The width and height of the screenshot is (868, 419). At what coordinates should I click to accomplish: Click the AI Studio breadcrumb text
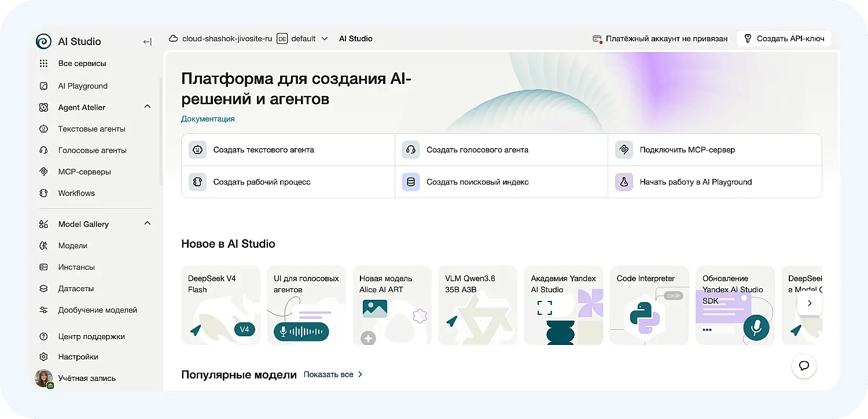(356, 39)
